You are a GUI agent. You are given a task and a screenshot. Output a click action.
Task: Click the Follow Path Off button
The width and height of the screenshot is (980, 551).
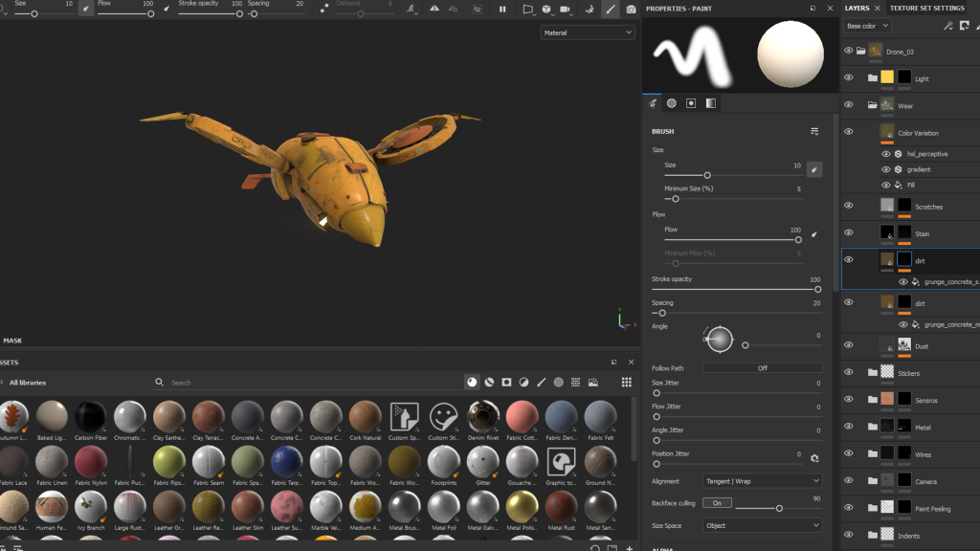[762, 367]
